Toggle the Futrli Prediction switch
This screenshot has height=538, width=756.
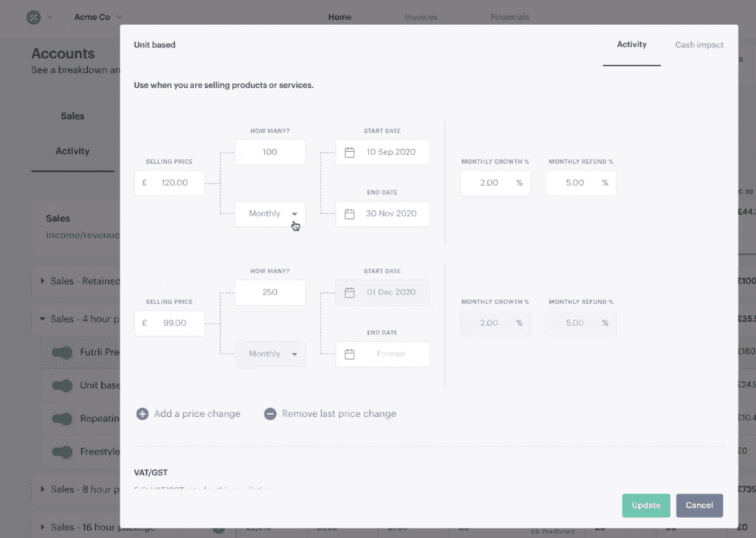coord(62,353)
